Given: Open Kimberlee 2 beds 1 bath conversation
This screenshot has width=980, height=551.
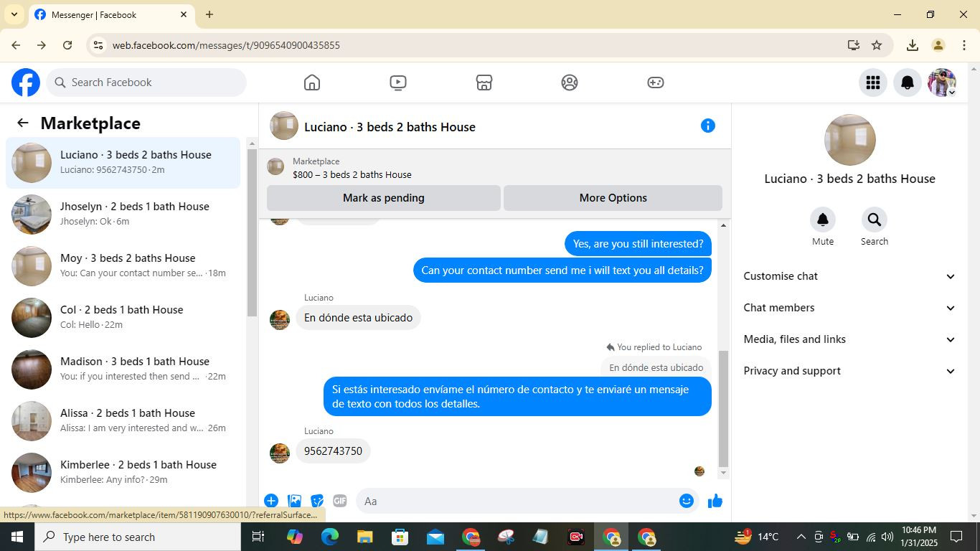Looking at the screenshot, I should pyautogui.click(x=123, y=473).
